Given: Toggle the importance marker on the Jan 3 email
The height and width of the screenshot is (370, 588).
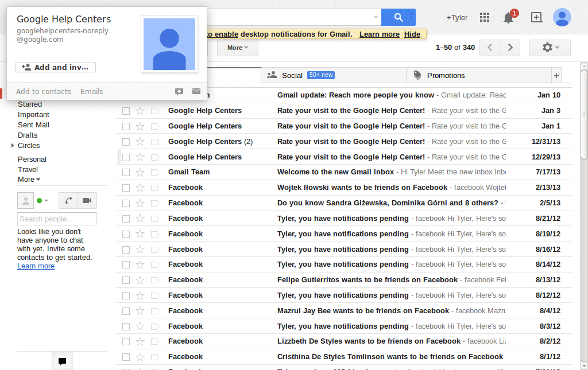Looking at the screenshot, I should click(154, 110).
